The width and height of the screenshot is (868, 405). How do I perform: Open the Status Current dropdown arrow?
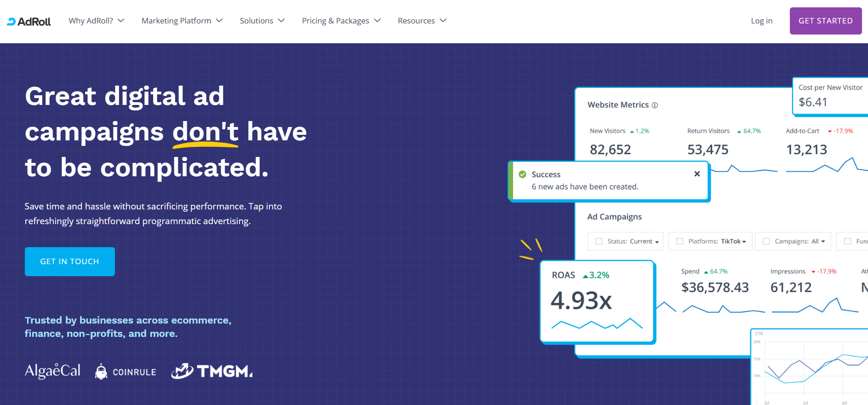tap(657, 242)
